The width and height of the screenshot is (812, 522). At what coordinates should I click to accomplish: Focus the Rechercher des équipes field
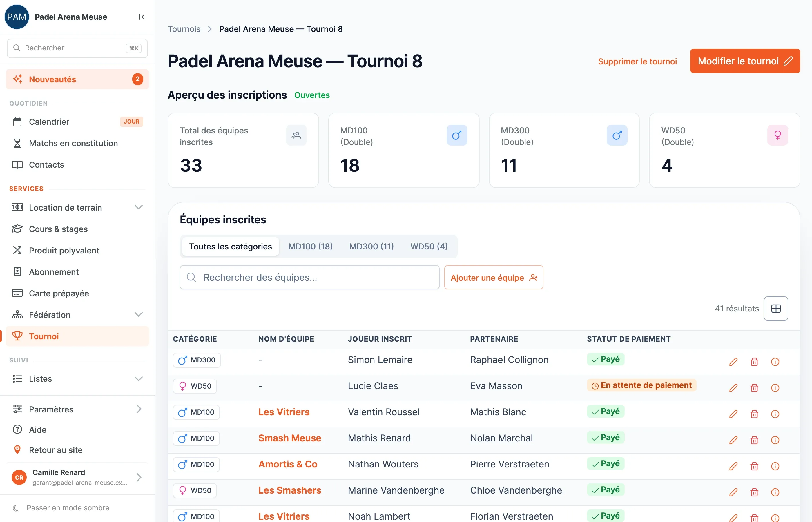(x=309, y=277)
